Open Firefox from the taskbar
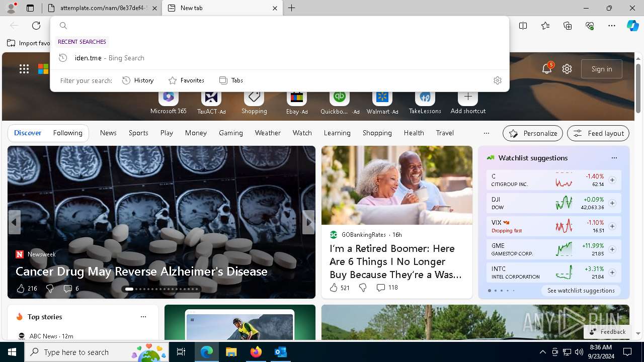Image resolution: width=644 pixels, height=362 pixels. [x=256, y=352]
